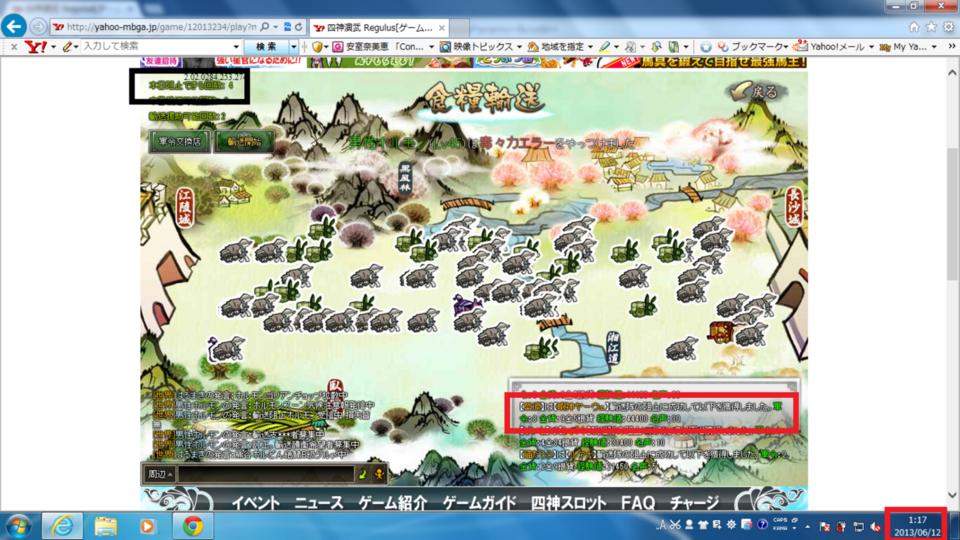This screenshot has height=540, width=960.
Task: Click the 湘江道 location marker
Action: pos(613,348)
